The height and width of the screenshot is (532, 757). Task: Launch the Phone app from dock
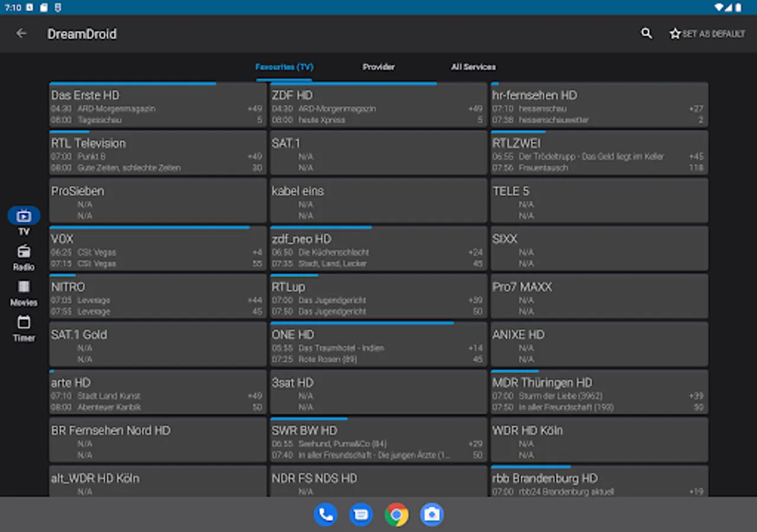[325, 514]
